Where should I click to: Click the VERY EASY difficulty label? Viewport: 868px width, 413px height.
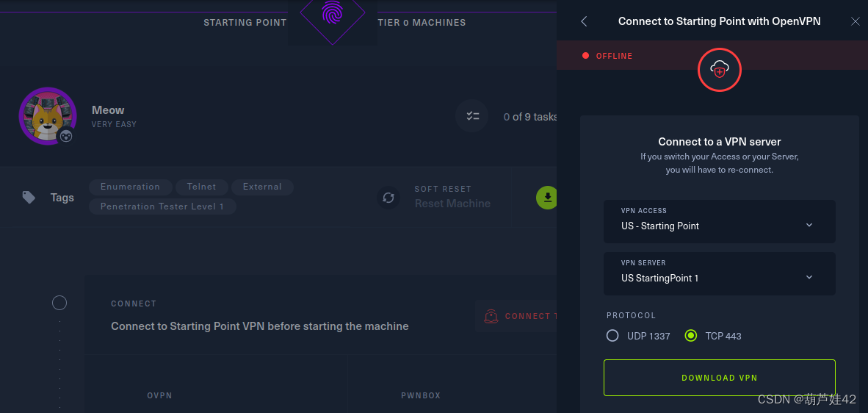114,125
